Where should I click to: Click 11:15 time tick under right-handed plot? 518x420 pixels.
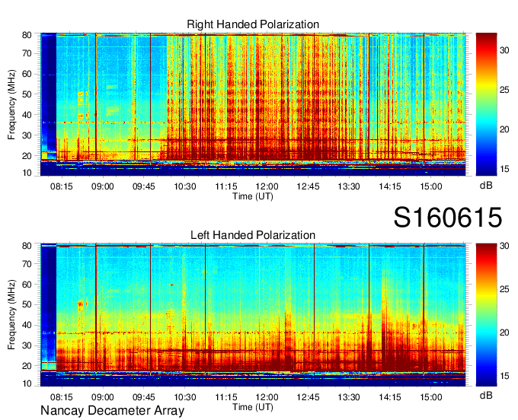pos(226,186)
